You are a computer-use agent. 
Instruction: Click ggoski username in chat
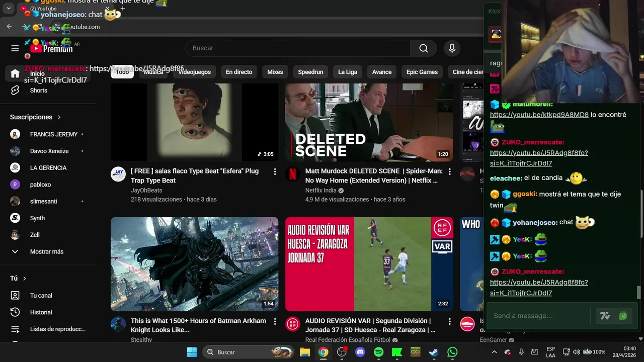[x=525, y=194]
